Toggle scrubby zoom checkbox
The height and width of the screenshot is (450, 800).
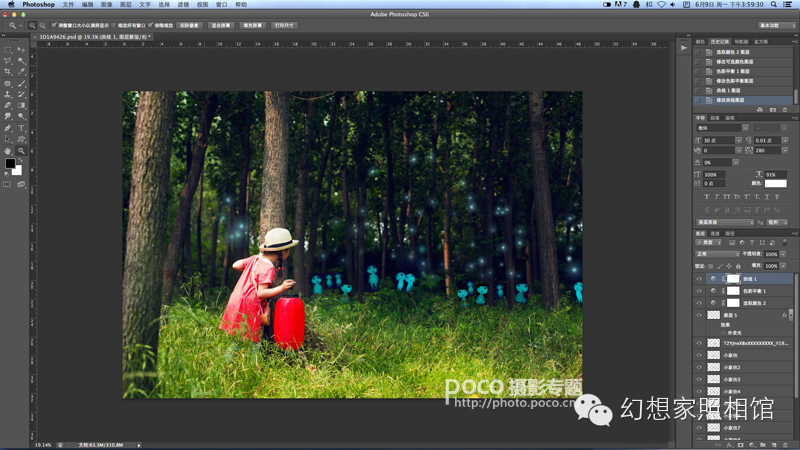(x=151, y=25)
